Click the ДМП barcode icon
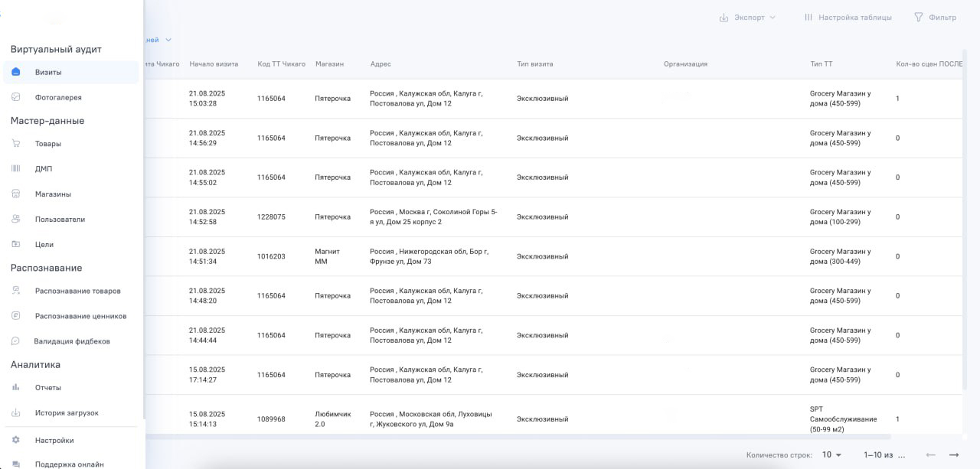This screenshot has width=980, height=469. coord(16,168)
